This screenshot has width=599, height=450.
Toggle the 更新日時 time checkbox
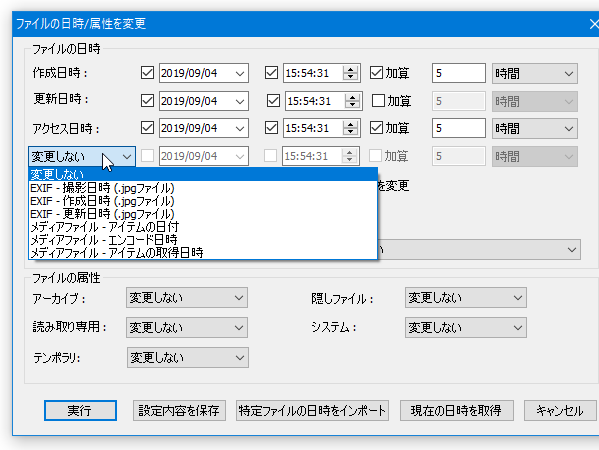coord(273,101)
